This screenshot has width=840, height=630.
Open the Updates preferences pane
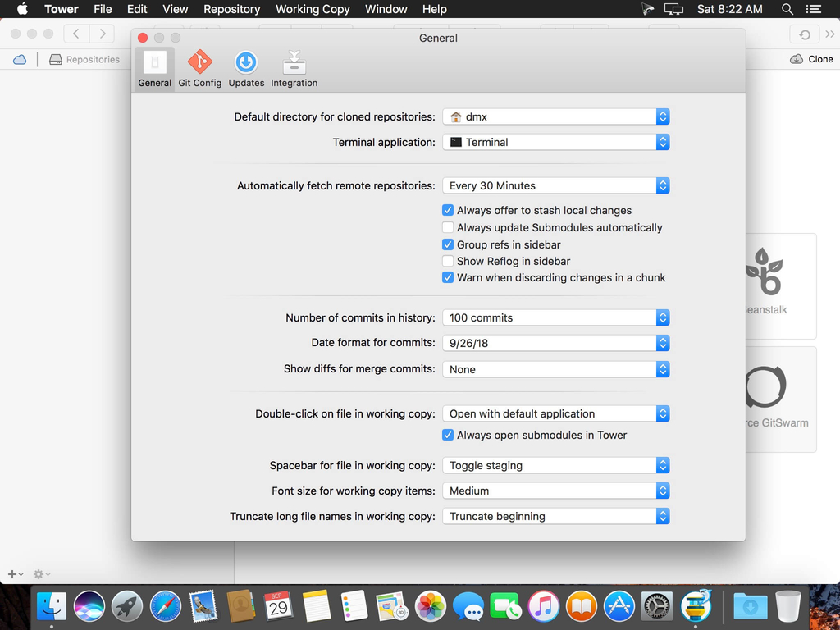[246, 69]
